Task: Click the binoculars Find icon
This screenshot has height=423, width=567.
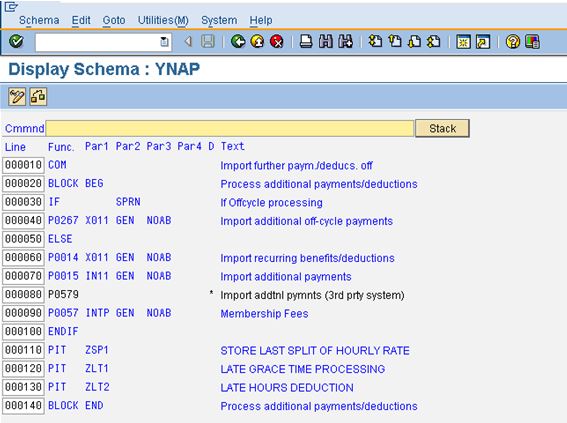Action: [x=326, y=42]
